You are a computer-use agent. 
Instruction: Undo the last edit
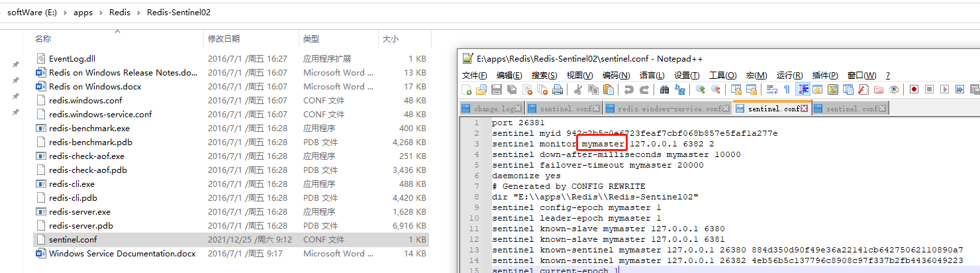[x=628, y=89]
